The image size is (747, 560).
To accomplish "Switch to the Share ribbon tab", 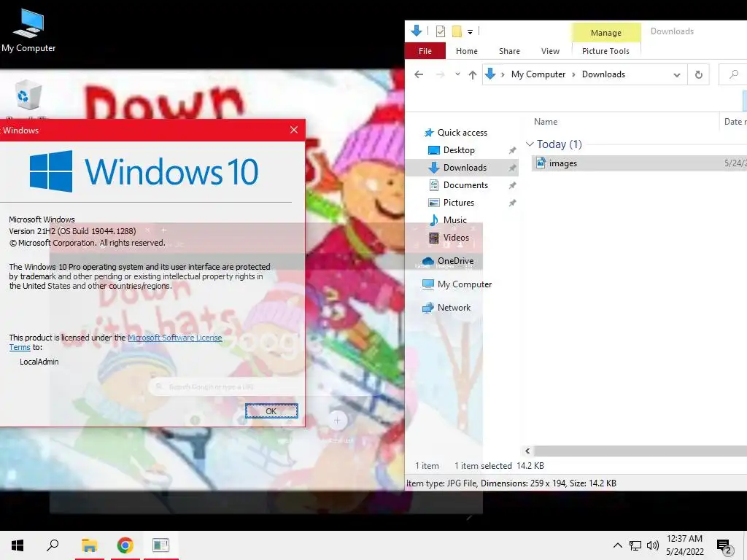I will tap(509, 51).
